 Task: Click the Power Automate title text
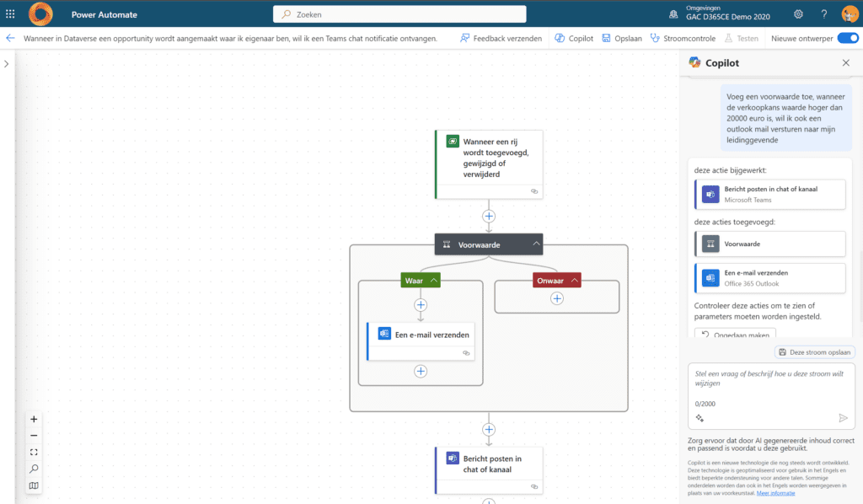coord(104,15)
